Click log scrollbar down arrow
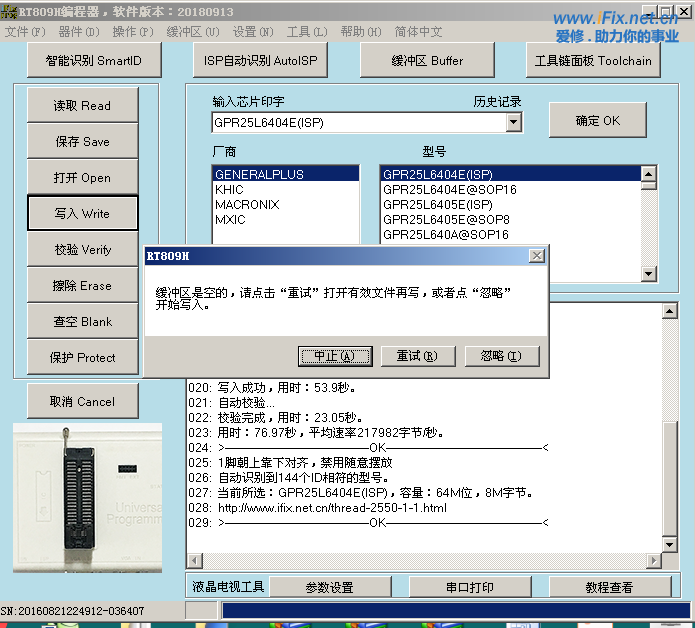 click(669, 544)
